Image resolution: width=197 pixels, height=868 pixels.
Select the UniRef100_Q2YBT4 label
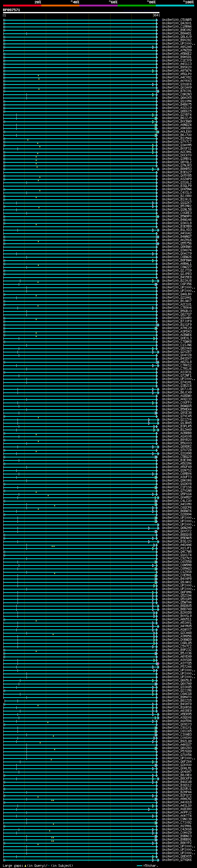tap(177, 115)
